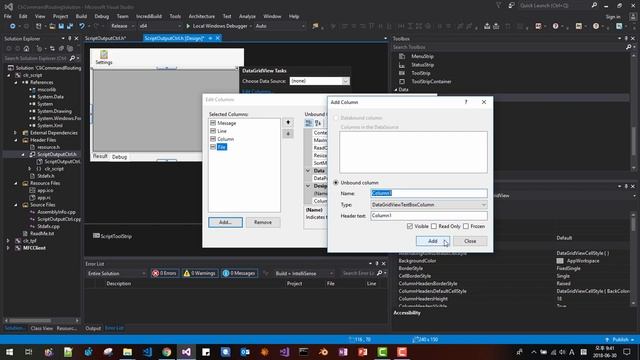Open Choose Data Source dropdown

tap(345, 81)
